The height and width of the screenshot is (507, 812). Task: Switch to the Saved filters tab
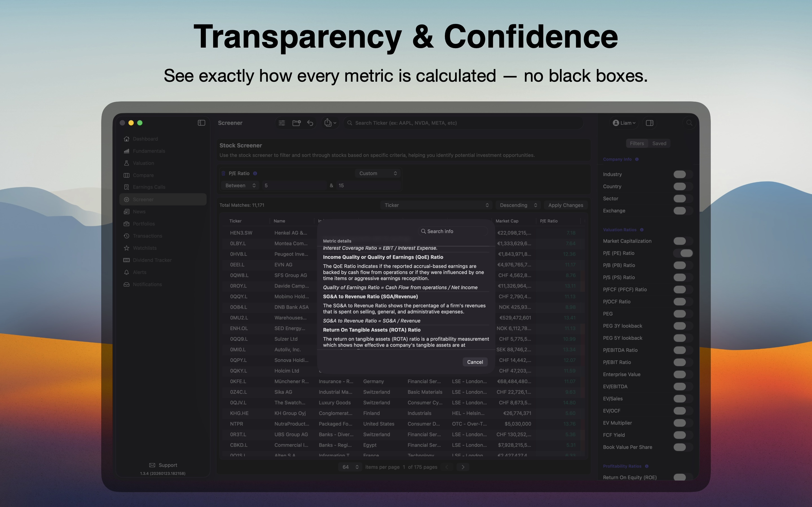tap(659, 143)
